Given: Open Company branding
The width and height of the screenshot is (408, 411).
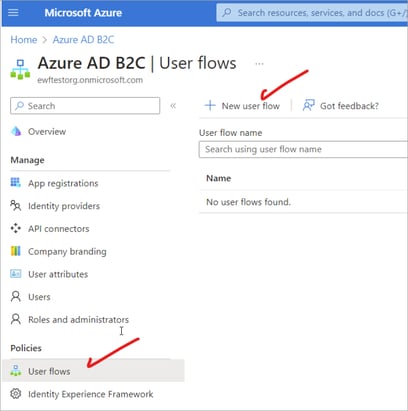Looking at the screenshot, I should tap(67, 252).
